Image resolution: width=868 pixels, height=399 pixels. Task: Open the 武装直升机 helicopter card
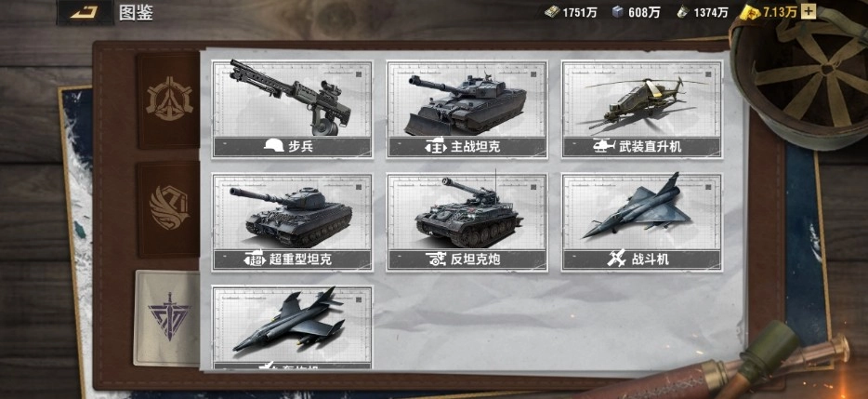(x=641, y=109)
